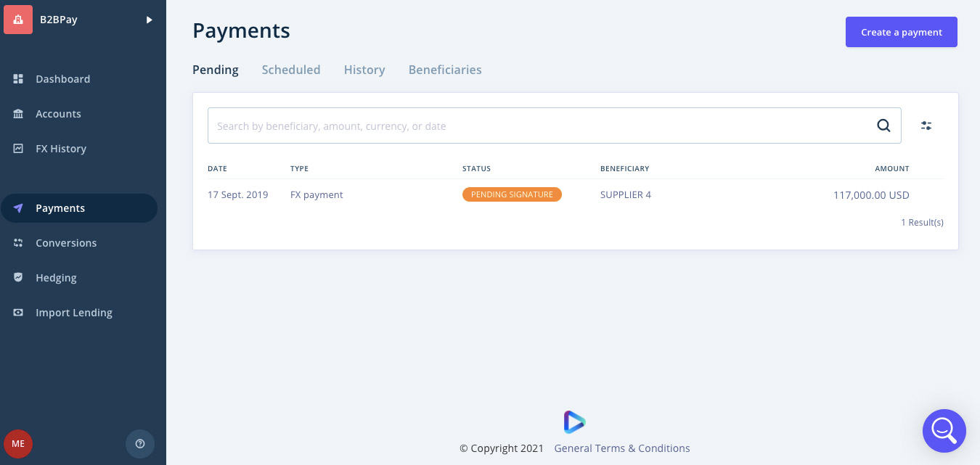Click the FX History chart icon
This screenshot has width=980, height=465.
(19, 149)
